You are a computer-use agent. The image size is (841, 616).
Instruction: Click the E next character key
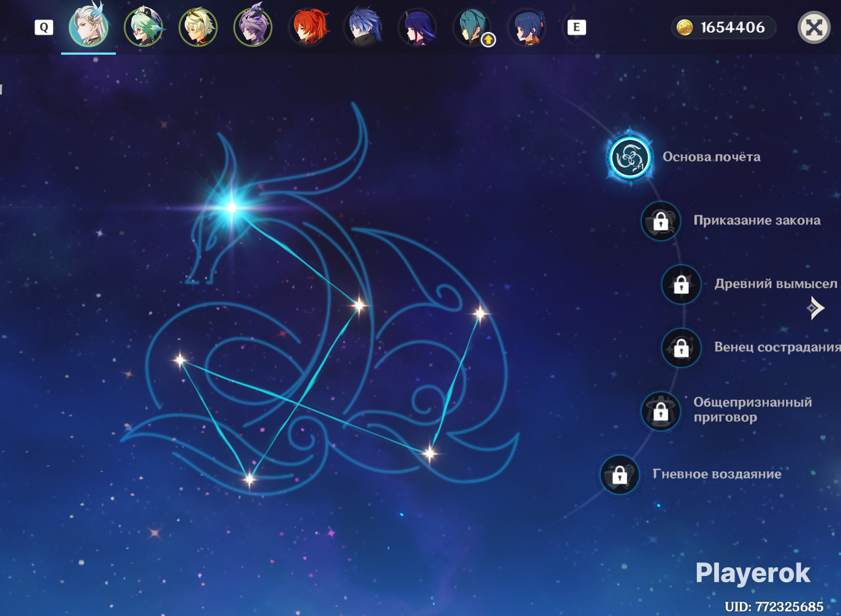(x=576, y=27)
